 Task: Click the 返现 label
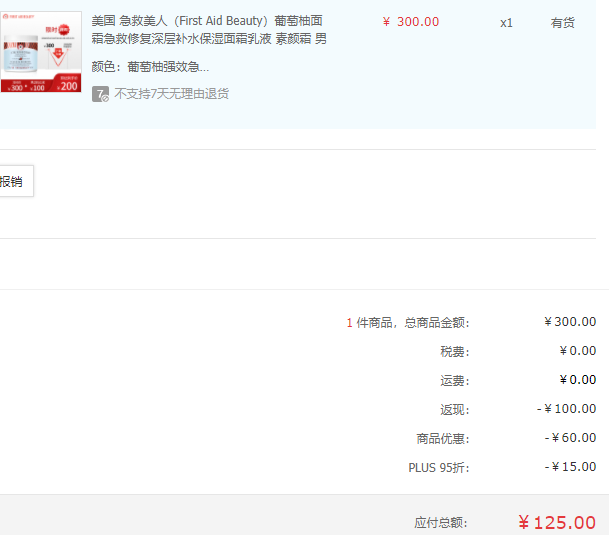click(x=455, y=410)
